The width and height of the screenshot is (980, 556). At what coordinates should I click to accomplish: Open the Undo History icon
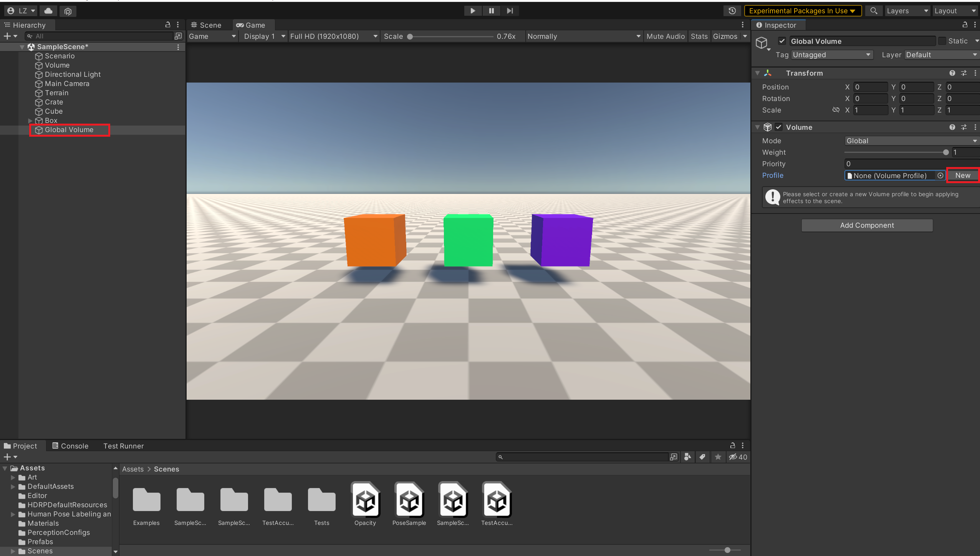coord(732,11)
